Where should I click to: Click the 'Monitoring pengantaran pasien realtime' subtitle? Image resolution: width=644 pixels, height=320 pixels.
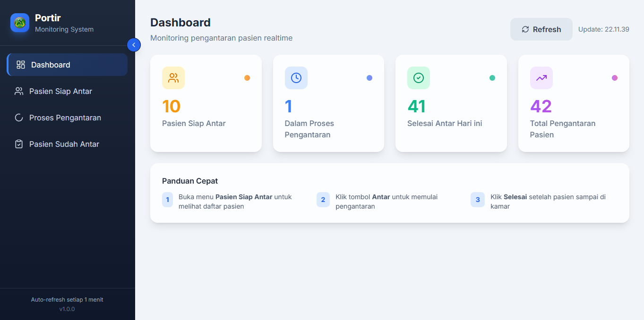(221, 38)
